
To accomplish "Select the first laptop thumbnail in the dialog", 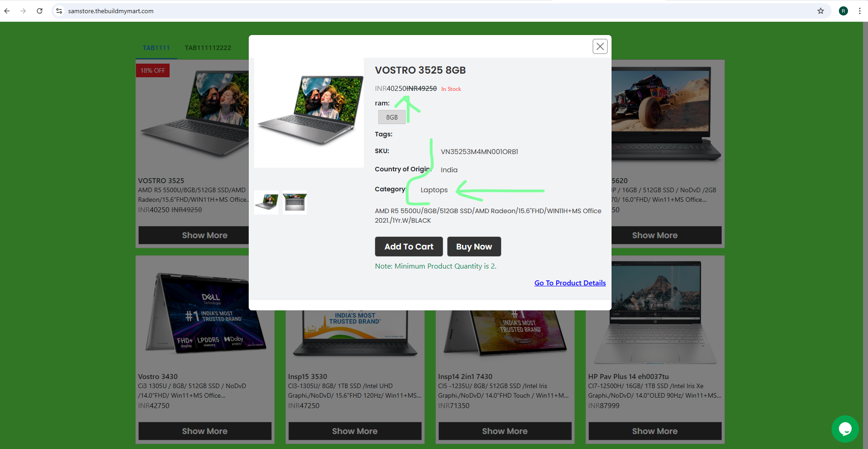I will 266,202.
